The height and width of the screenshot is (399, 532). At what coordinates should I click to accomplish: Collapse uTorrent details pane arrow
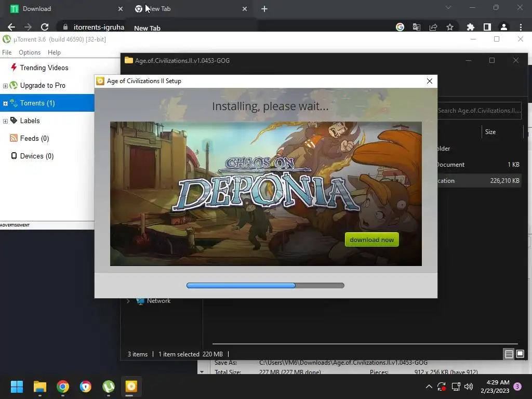click(202, 372)
